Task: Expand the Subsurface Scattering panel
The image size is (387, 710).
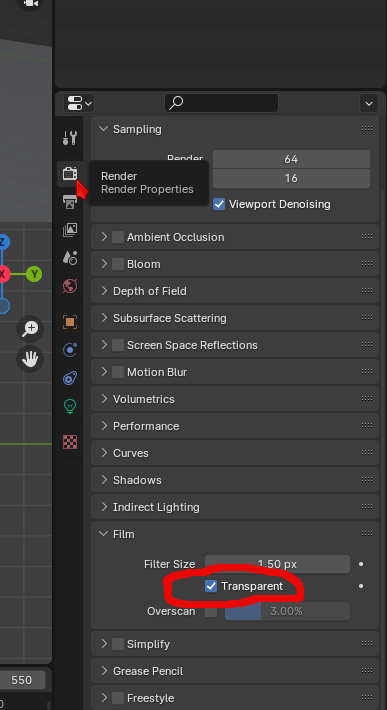Action: [104, 318]
